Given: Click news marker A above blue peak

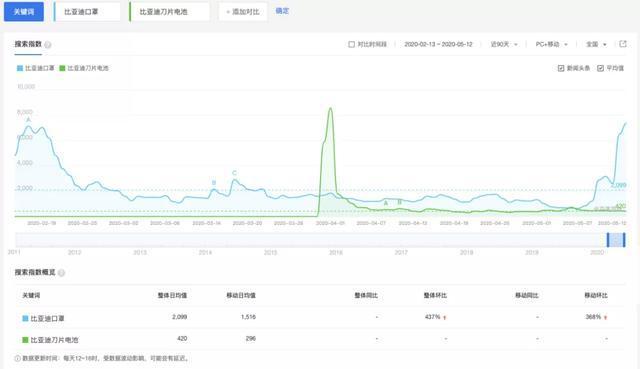Looking at the screenshot, I should pos(29,120).
